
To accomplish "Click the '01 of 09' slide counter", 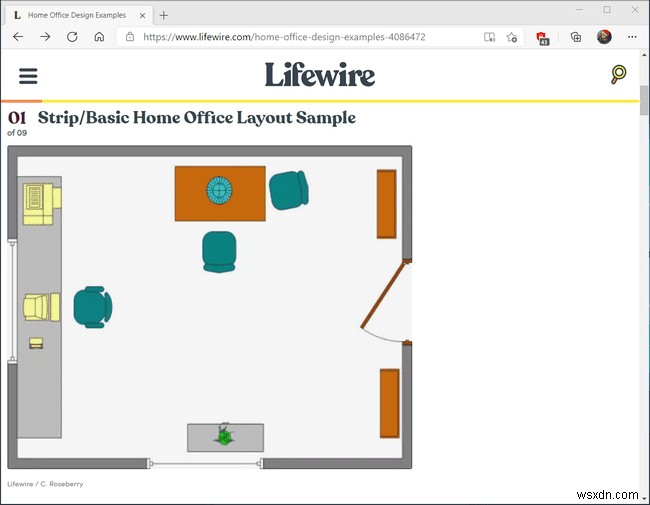I will click(17, 124).
